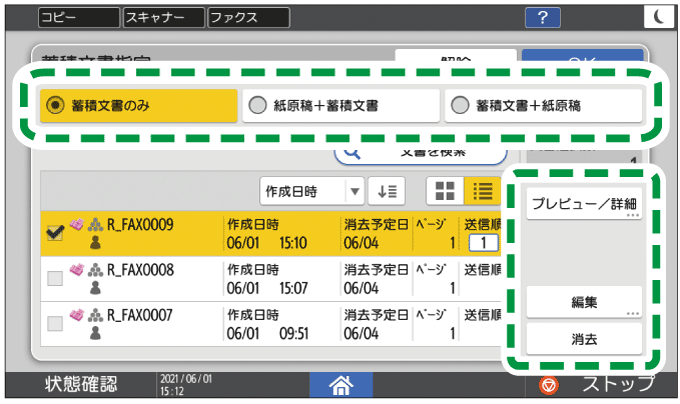This screenshot has width=680, height=404.
Task: Click the group icon beside R_FAX0007
Action: (95, 315)
